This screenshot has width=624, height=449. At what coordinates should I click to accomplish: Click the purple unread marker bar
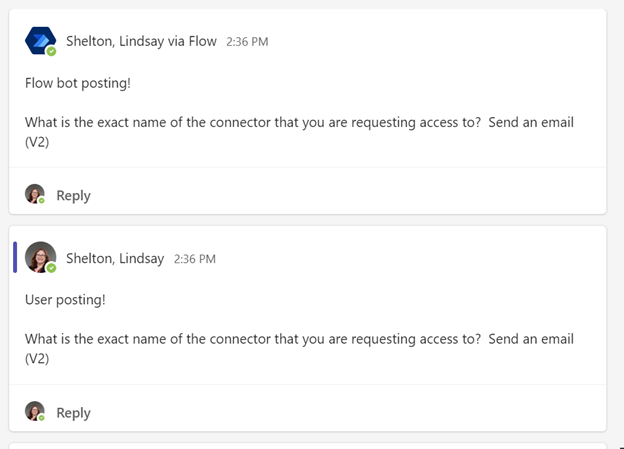point(15,257)
